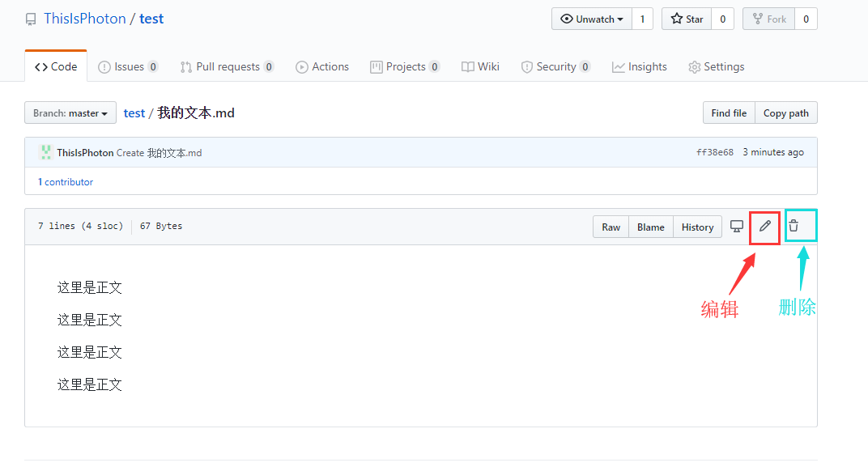Screen dimensions: 868x467
Task: Click ThisIsPhoton avatar in commit row
Action: [45, 152]
